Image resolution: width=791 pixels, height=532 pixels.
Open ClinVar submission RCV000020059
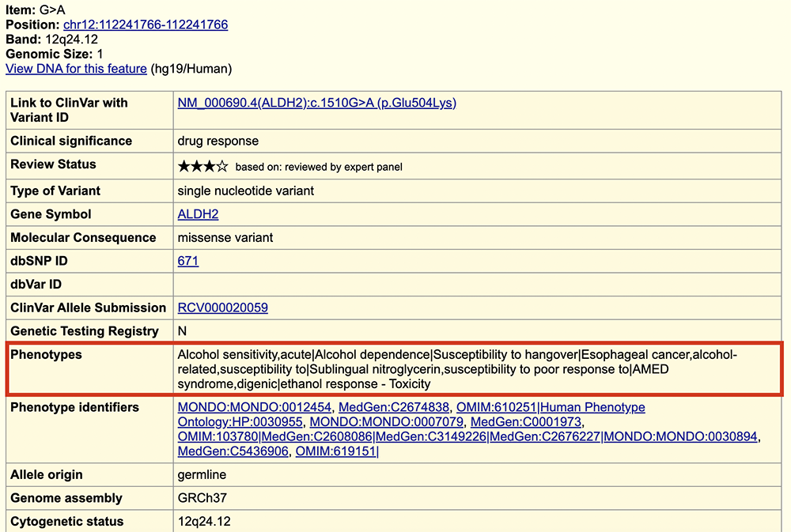pos(222,308)
